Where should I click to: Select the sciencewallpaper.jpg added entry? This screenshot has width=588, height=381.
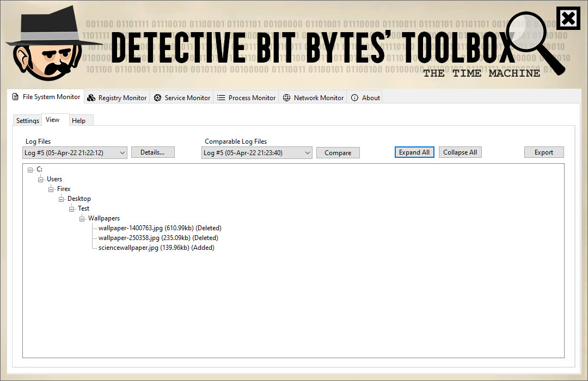(x=156, y=248)
